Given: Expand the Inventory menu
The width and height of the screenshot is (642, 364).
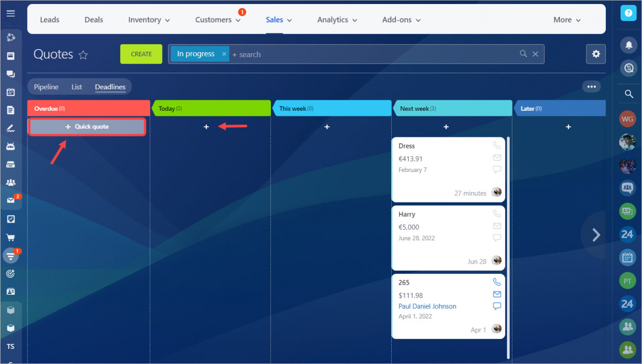Looking at the screenshot, I should [x=149, y=20].
